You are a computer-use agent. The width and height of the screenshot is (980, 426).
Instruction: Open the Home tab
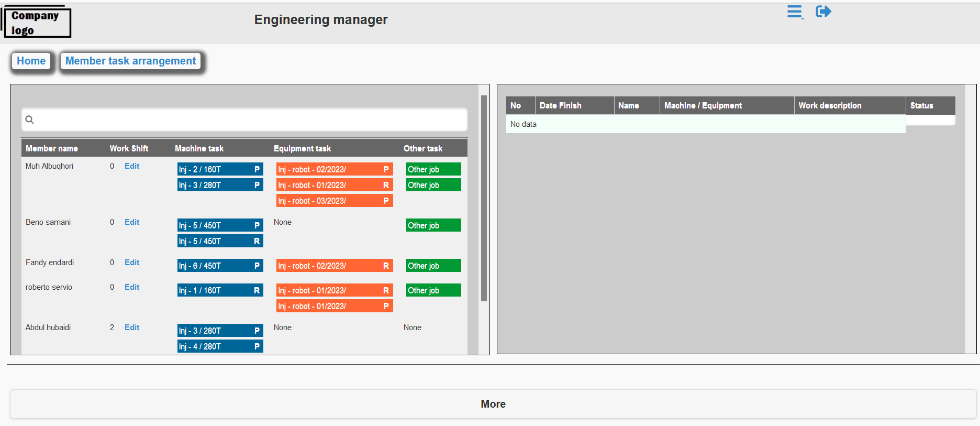coord(31,61)
